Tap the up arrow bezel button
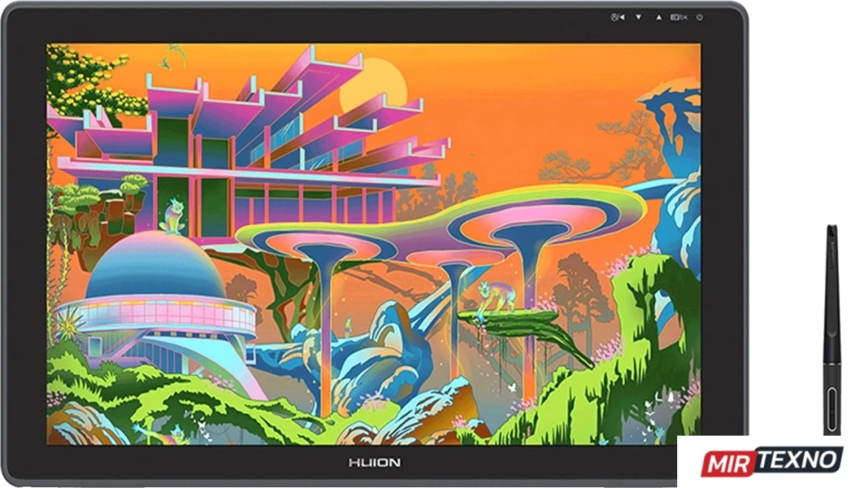 pos(659,17)
